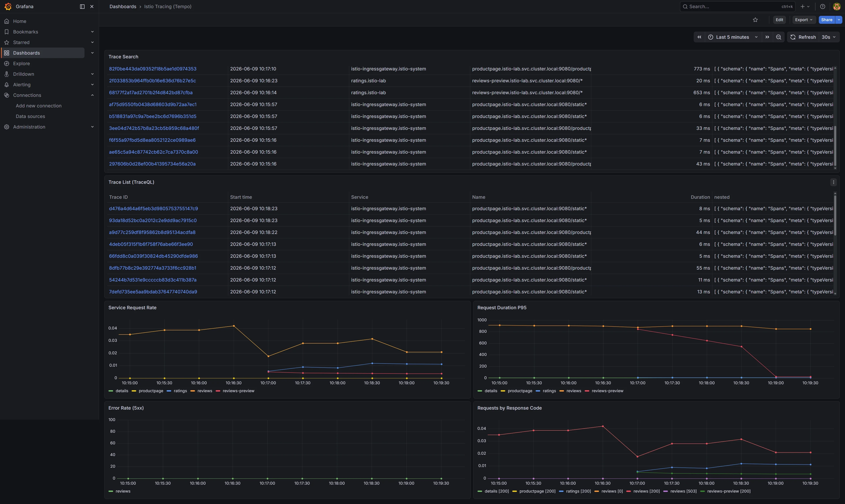Open Alerting in the sidebar
Viewport: 845px width, 504px height.
[22, 84]
